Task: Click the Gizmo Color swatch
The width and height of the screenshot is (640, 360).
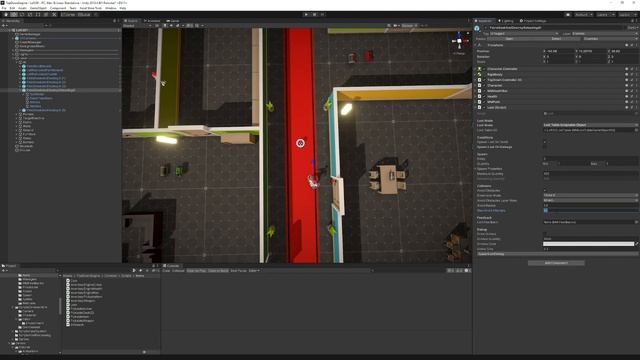Action: 589,244
